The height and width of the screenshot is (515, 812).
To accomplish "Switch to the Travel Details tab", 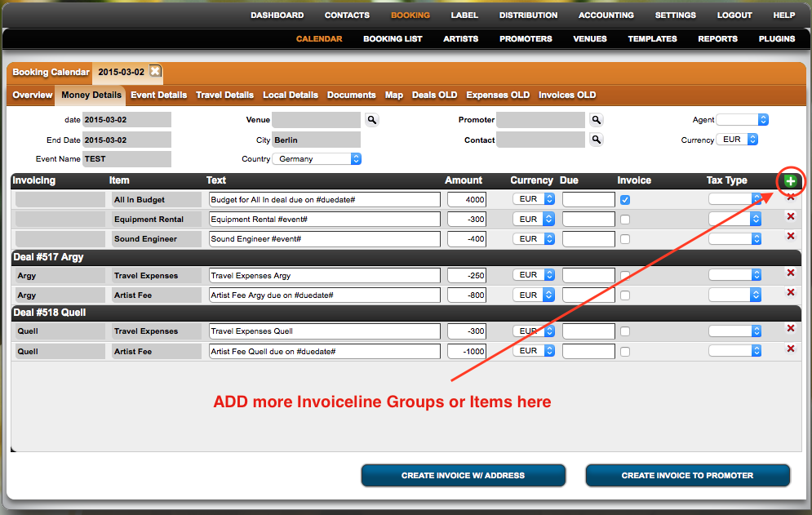I will click(x=224, y=95).
